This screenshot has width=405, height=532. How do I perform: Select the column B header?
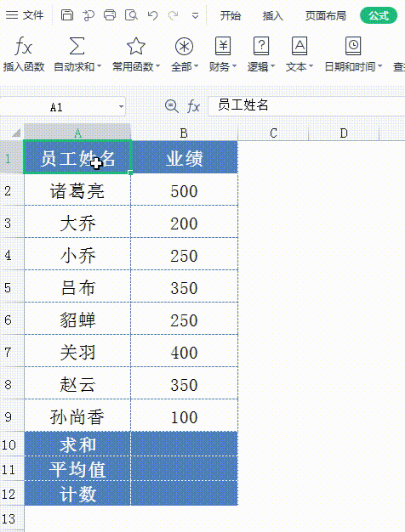click(x=184, y=133)
